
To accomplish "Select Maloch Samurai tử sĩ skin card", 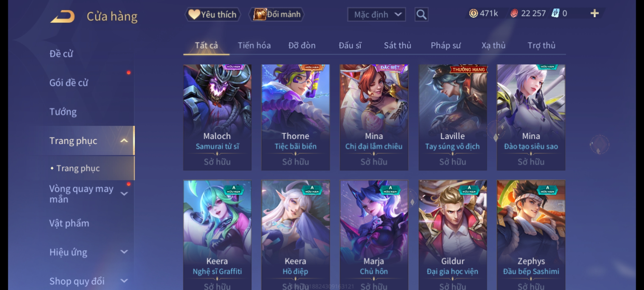I will click(x=217, y=117).
